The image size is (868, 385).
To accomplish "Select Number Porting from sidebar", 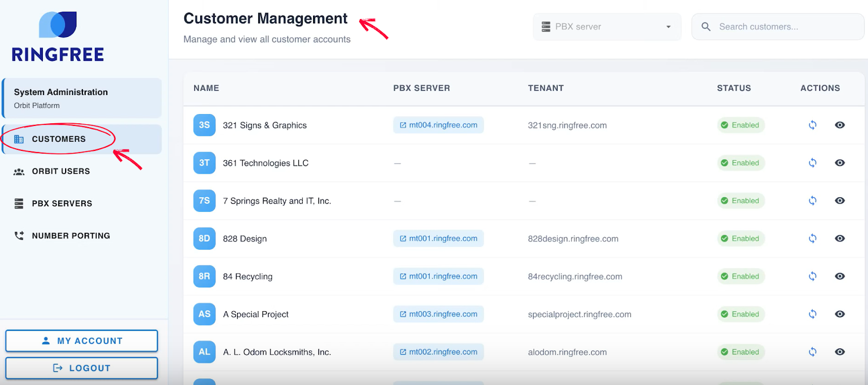I will point(71,236).
